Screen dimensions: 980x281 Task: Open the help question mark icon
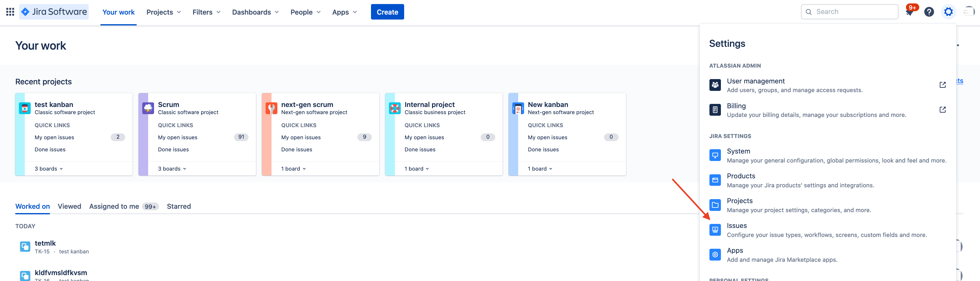(x=929, y=12)
